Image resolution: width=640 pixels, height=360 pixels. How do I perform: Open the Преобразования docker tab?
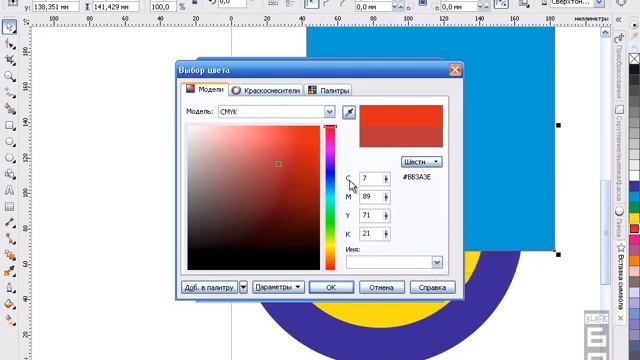pos(619,67)
